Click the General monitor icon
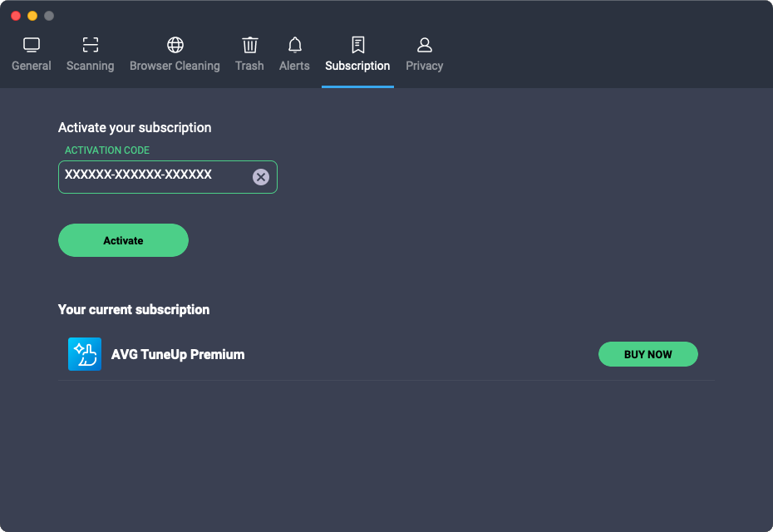 (32, 45)
